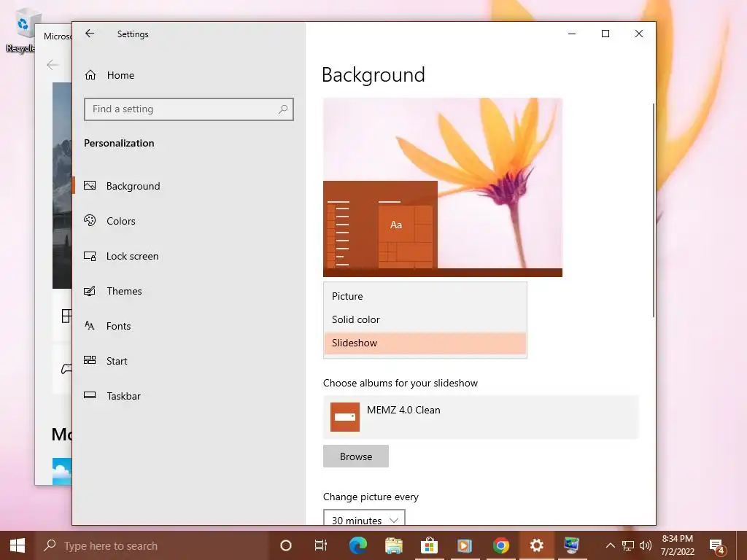Open the media player taskbar icon

pos(465,545)
